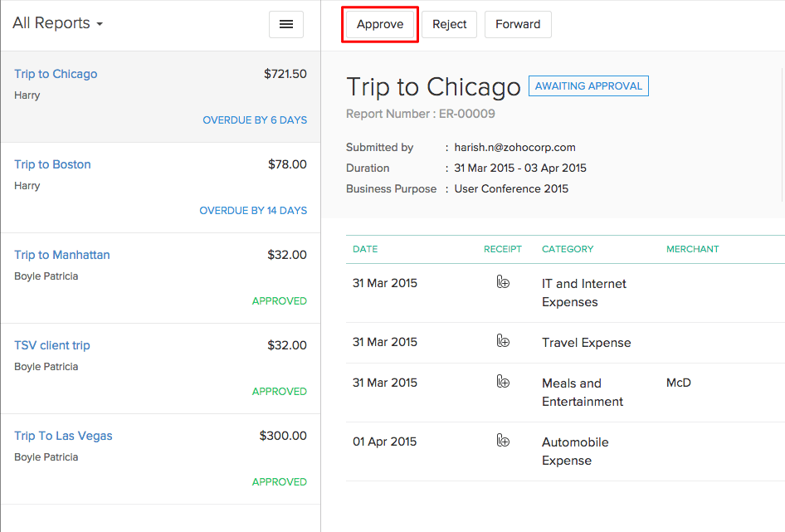Open receipt icon for IT and Internet Expenses

tap(503, 283)
